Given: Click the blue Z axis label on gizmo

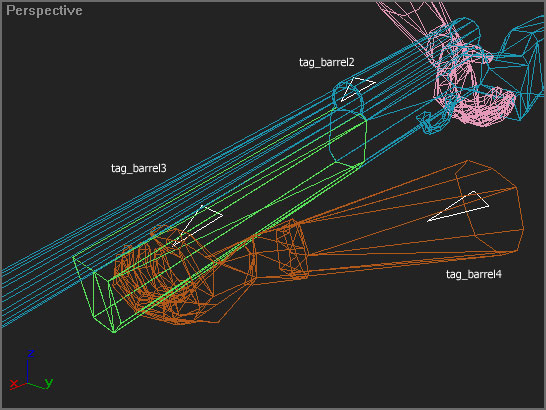Looking at the screenshot, I should (31, 353).
